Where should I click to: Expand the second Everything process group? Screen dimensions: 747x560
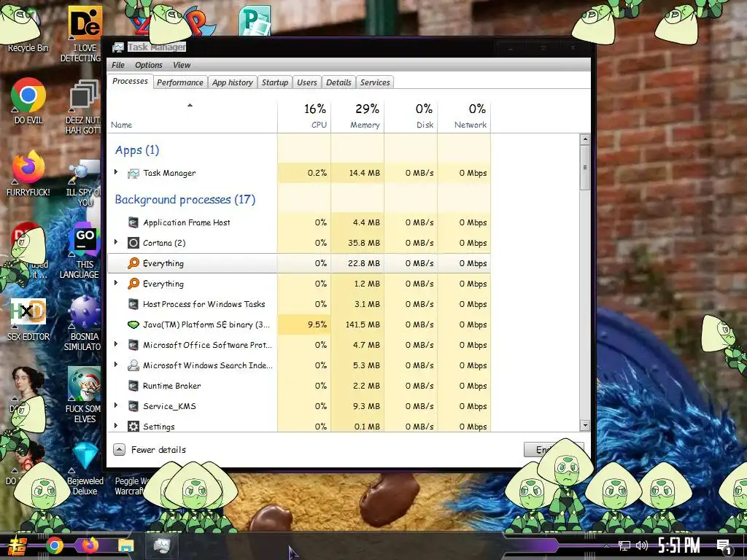[116, 284]
